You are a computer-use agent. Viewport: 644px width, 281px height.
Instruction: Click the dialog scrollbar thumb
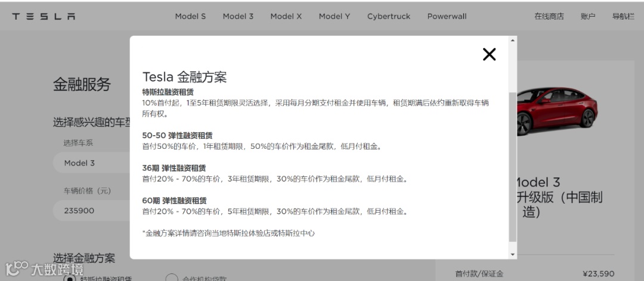tap(512, 167)
